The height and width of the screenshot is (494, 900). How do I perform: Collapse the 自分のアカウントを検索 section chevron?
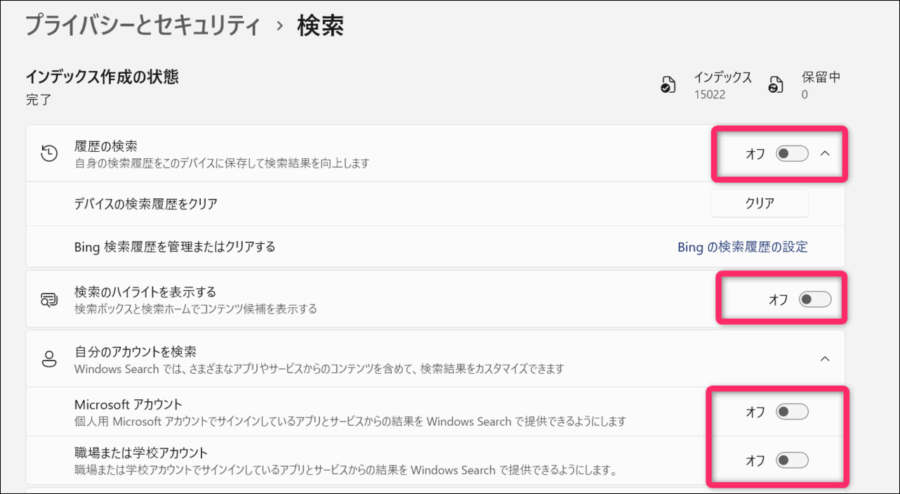[x=825, y=359]
